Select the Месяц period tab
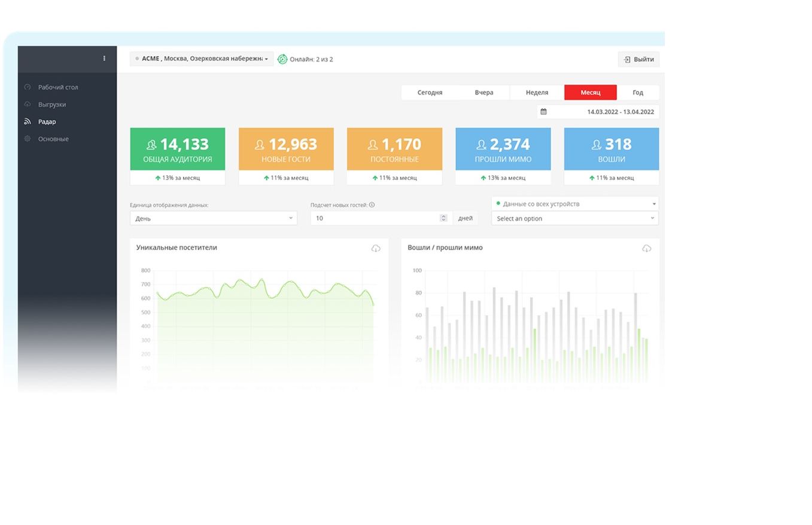Image resolution: width=812 pixels, height=525 pixels. pyautogui.click(x=590, y=92)
